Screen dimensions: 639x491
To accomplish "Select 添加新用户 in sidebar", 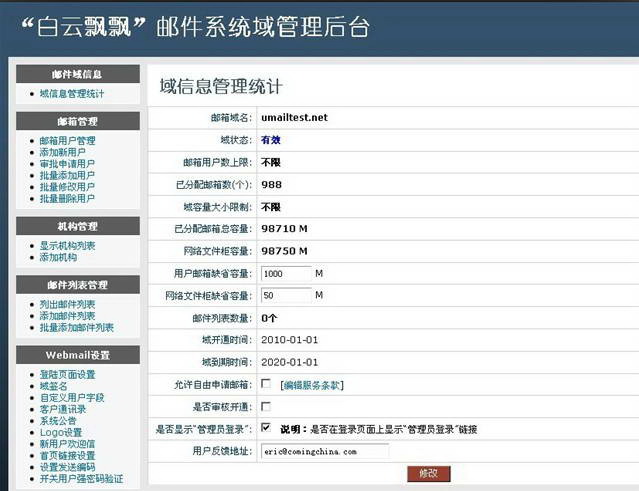I will (x=62, y=152).
